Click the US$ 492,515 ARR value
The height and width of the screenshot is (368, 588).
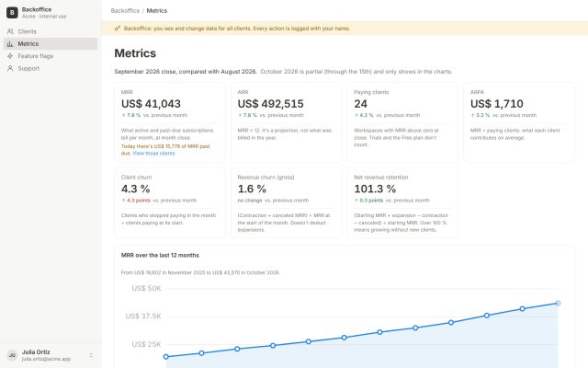(270, 104)
